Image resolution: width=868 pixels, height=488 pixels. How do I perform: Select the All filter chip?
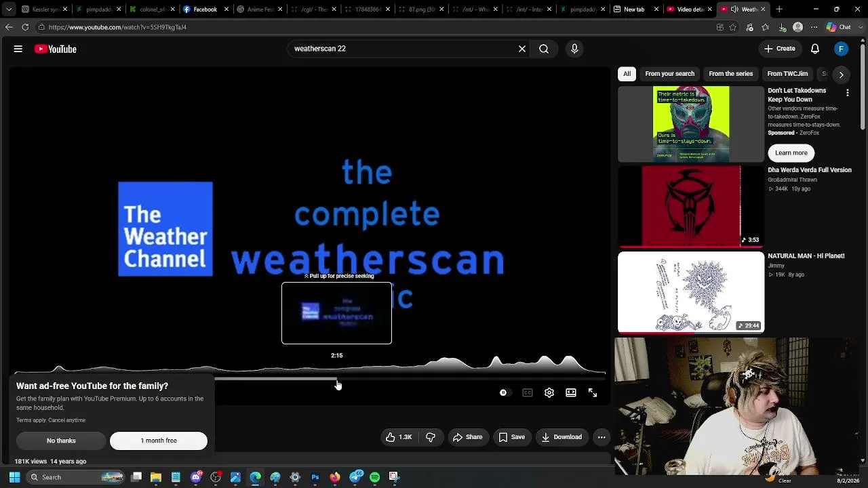(x=627, y=74)
